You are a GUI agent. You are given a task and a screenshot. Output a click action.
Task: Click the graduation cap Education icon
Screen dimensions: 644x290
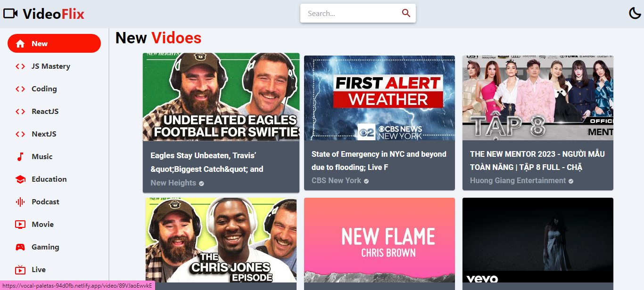click(20, 179)
